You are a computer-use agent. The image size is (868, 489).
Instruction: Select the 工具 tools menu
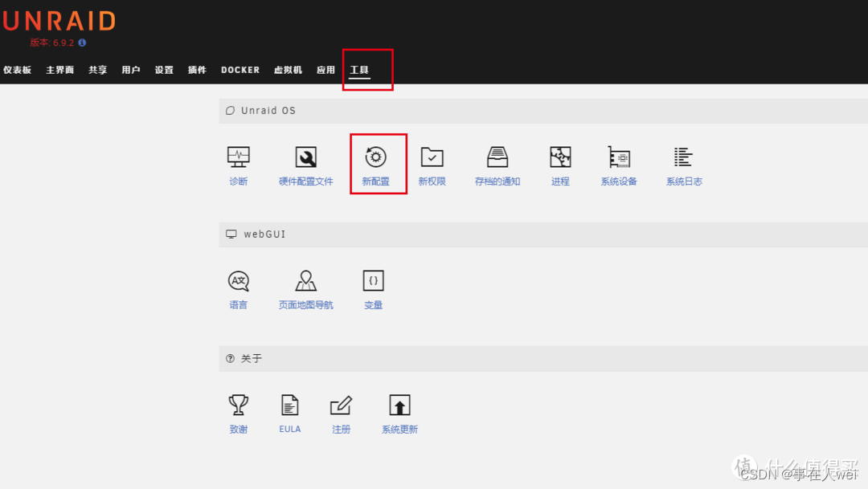[359, 70]
